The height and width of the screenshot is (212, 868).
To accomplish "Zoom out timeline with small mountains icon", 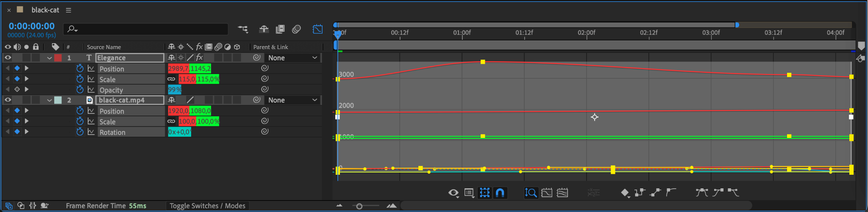I will tap(339, 206).
